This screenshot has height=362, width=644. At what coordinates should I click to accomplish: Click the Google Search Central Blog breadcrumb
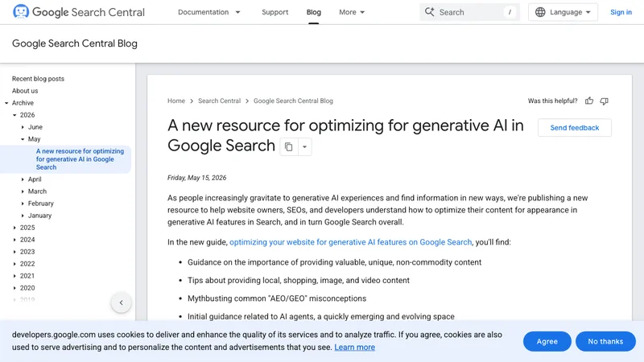[x=293, y=101]
